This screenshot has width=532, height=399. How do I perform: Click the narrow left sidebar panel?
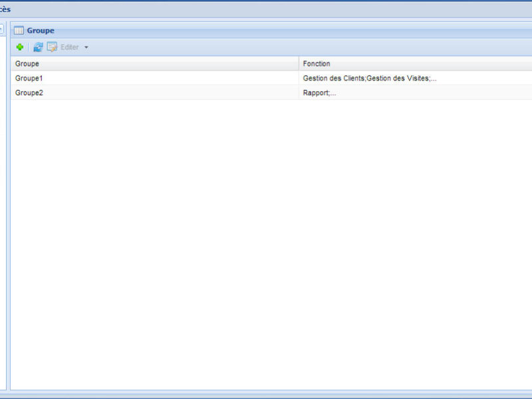(x=3, y=199)
